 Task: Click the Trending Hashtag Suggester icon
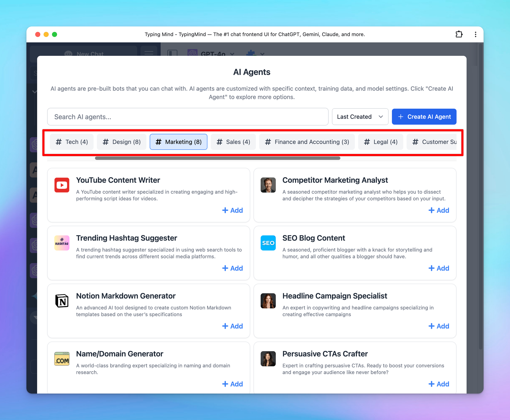62,243
